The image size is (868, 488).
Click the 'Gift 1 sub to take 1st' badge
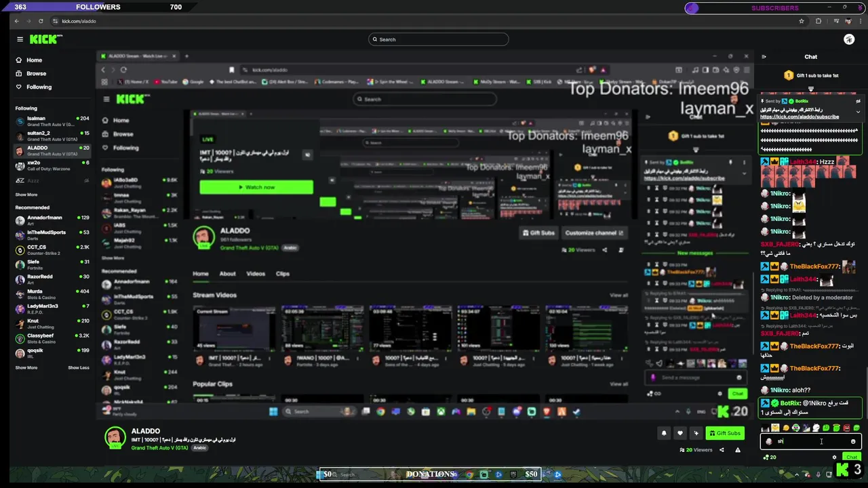tap(811, 75)
